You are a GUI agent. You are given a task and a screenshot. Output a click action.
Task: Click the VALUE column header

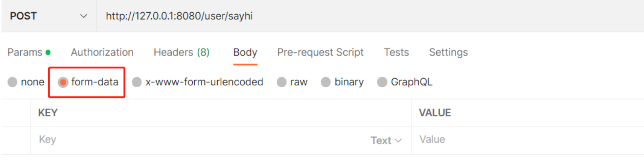click(435, 113)
